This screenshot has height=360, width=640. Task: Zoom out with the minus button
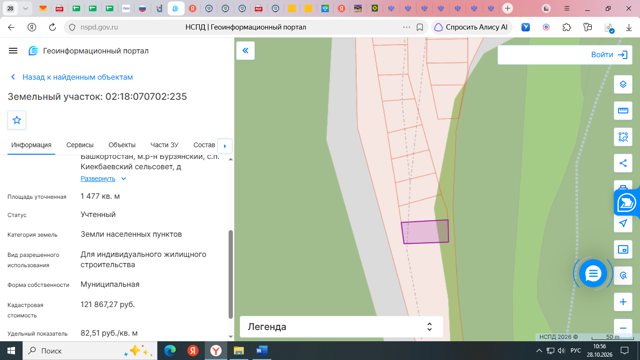tap(623, 328)
